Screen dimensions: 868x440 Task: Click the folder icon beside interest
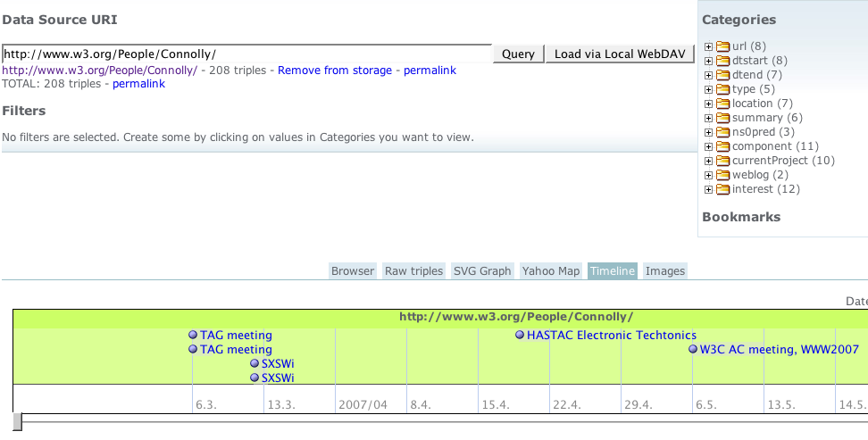pos(723,189)
